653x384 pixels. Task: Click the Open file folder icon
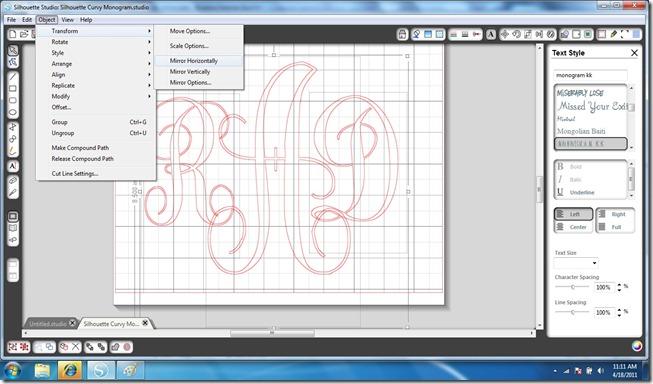[x=24, y=34]
